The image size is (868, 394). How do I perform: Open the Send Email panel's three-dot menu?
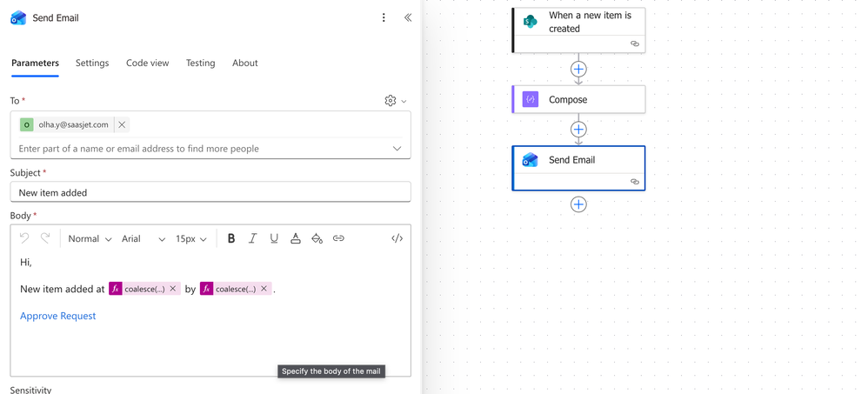(384, 17)
